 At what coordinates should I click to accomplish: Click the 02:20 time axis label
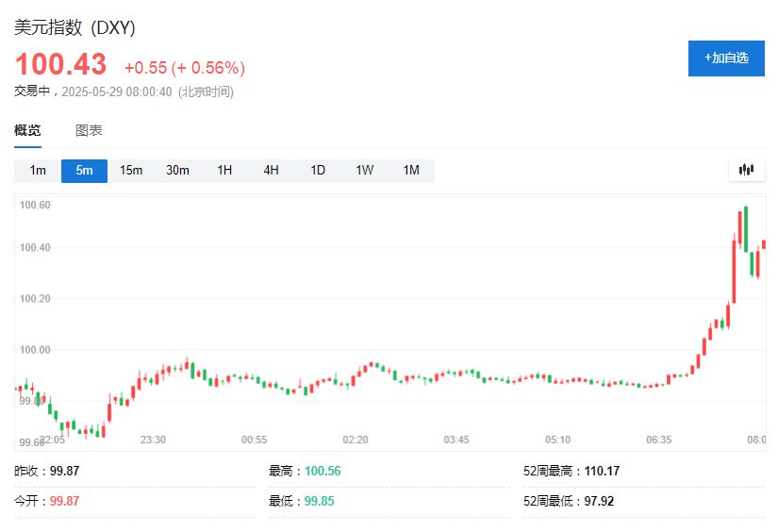point(356,440)
